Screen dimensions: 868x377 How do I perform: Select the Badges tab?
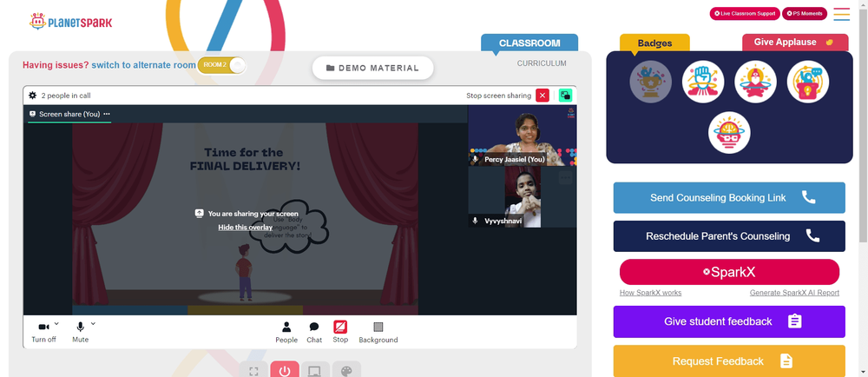[x=654, y=43]
